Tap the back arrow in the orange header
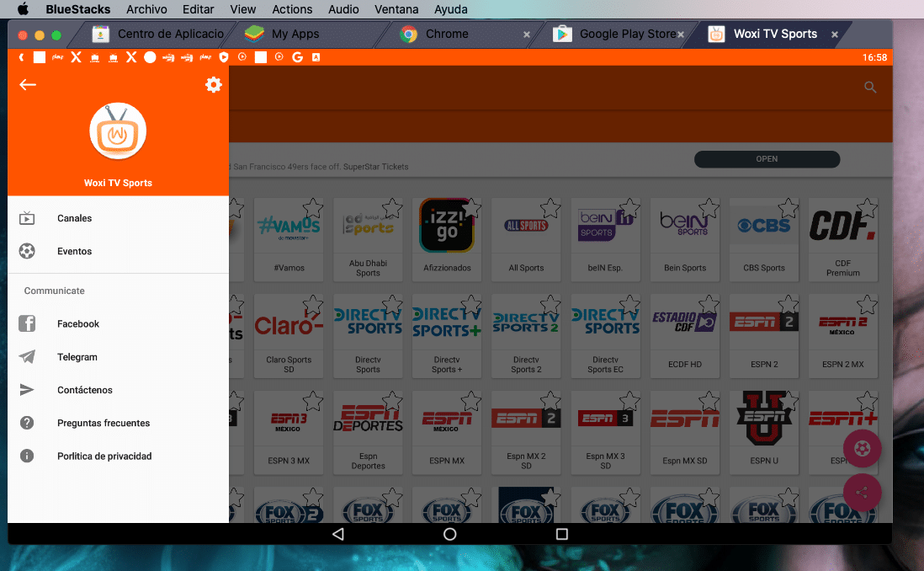Image resolution: width=924 pixels, height=571 pixels. (x=28, y=84)
